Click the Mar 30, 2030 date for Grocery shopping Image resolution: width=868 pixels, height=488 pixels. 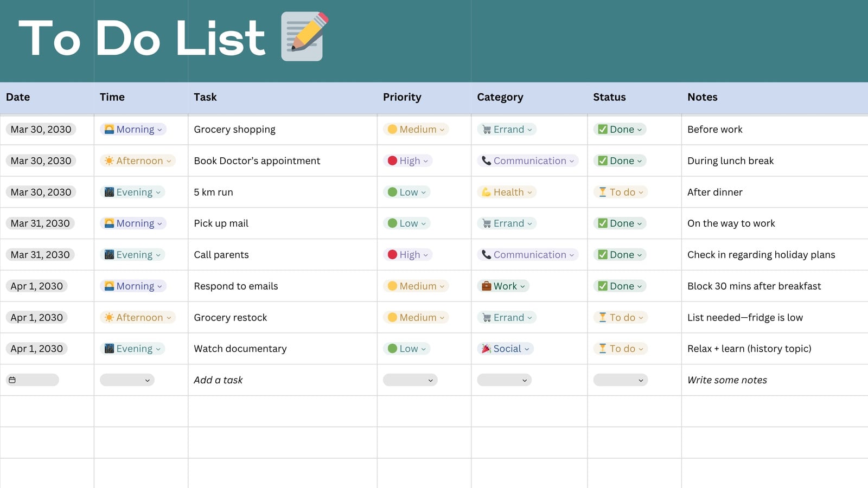pos(41,129)
